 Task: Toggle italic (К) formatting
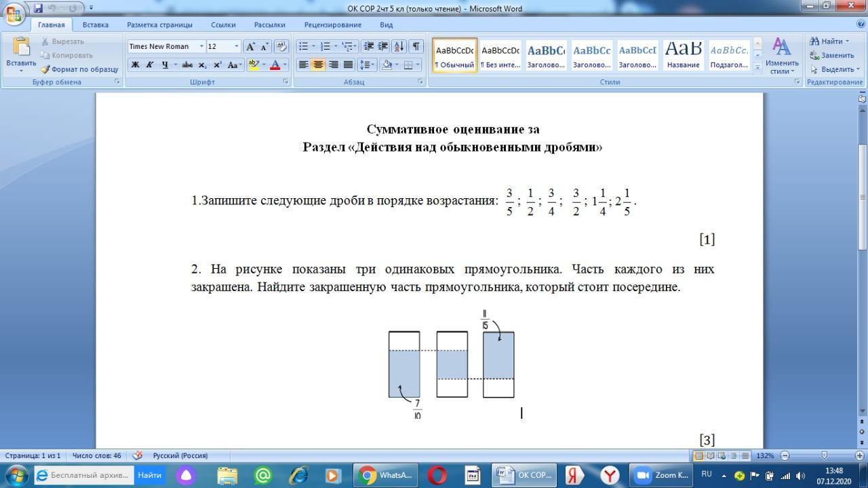[x=149, y=65]
